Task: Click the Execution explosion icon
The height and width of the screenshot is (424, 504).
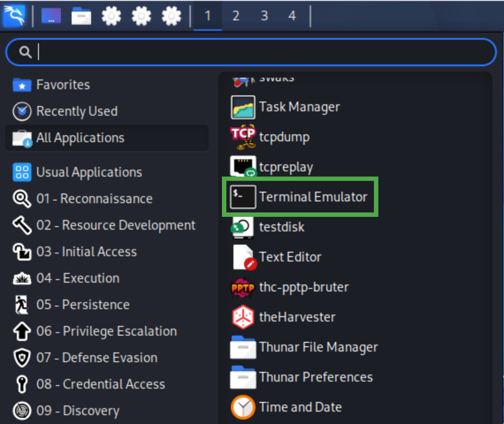Action: [22, 279]
